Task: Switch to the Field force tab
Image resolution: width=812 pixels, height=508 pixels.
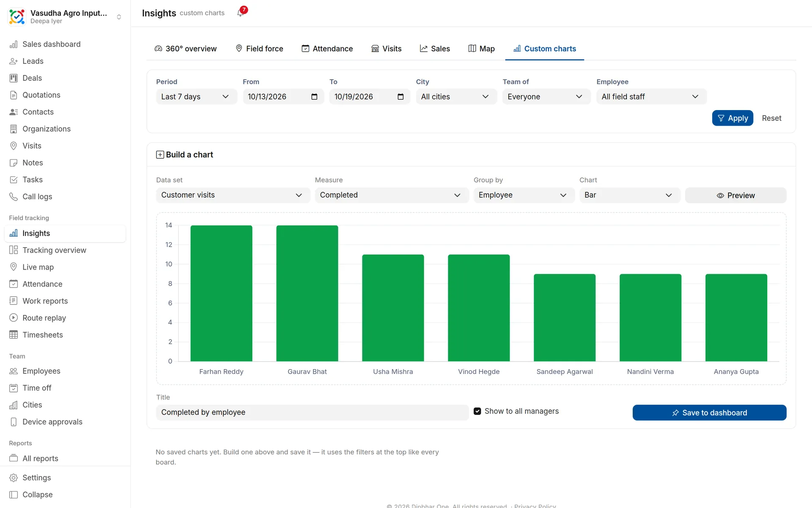Action: click(259, 49)
